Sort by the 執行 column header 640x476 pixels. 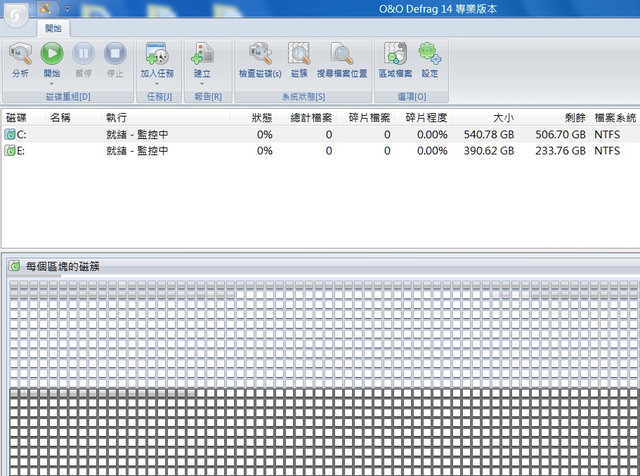pyautogui.click(x=165, y=118)
